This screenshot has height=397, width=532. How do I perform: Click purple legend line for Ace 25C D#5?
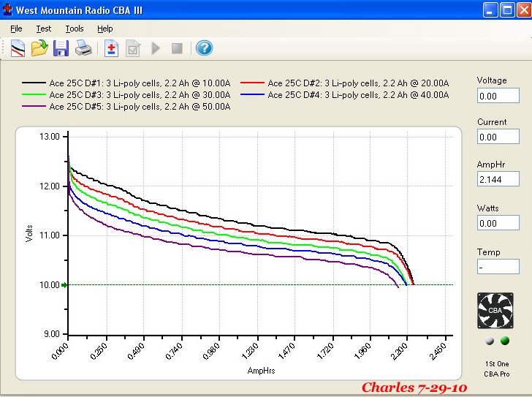34,106
